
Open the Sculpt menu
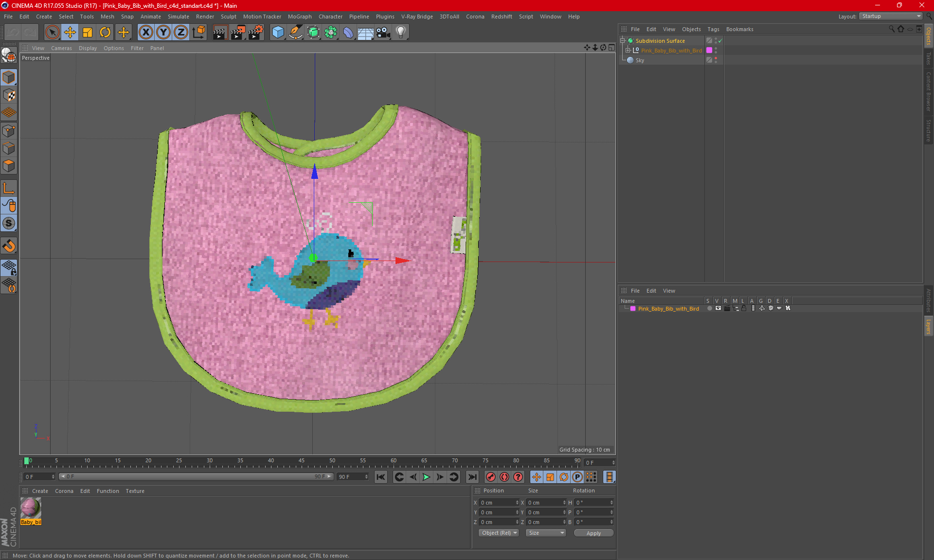point(228,17)
